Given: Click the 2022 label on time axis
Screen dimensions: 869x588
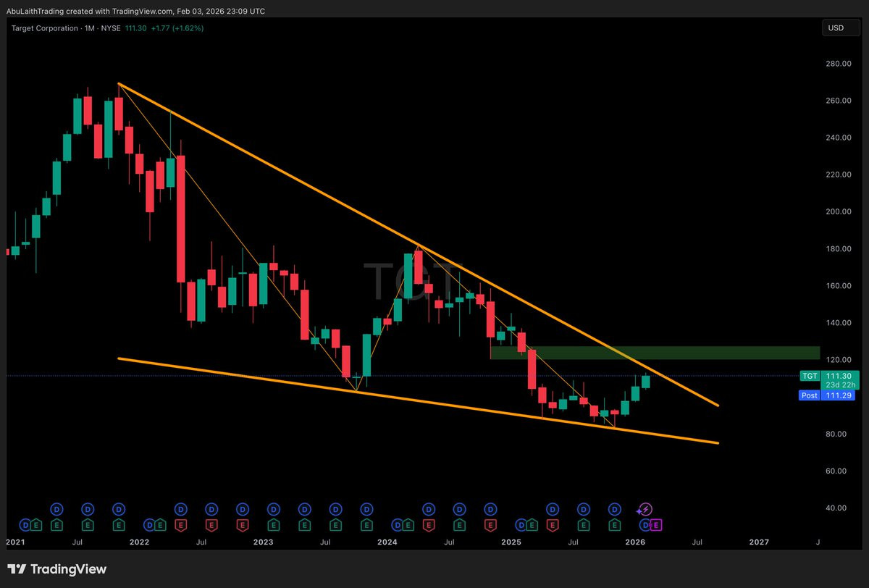Looking at the screenshot, I should [139, 542].
